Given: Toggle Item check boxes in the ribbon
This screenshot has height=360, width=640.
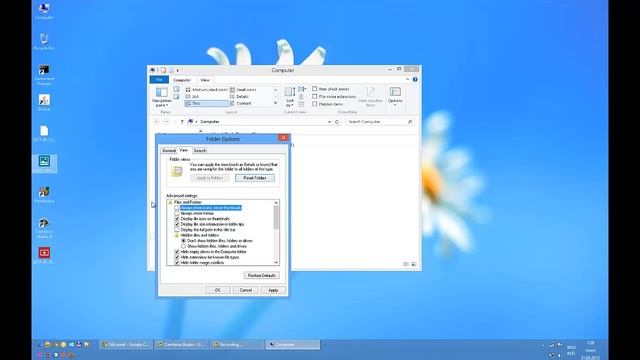Looking at the screenshot, I should pos(315,89).
